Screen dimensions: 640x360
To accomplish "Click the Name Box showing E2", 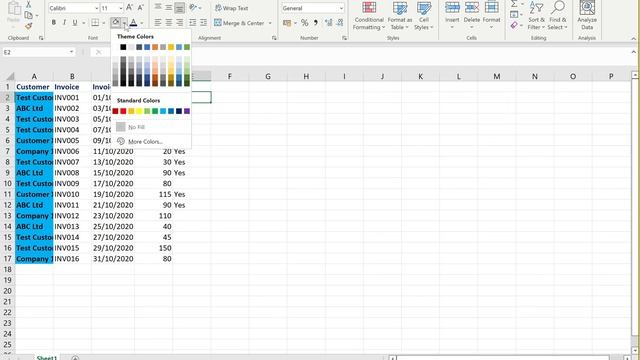I will point(38,52).
